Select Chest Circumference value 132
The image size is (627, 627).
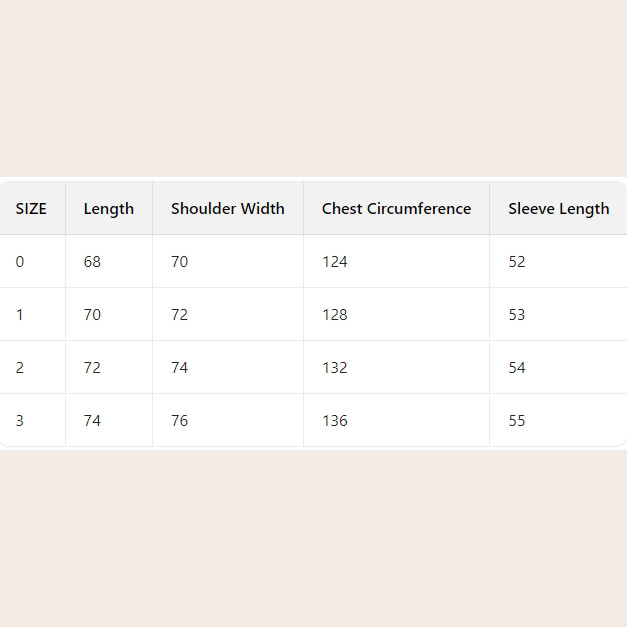[334, 368]
